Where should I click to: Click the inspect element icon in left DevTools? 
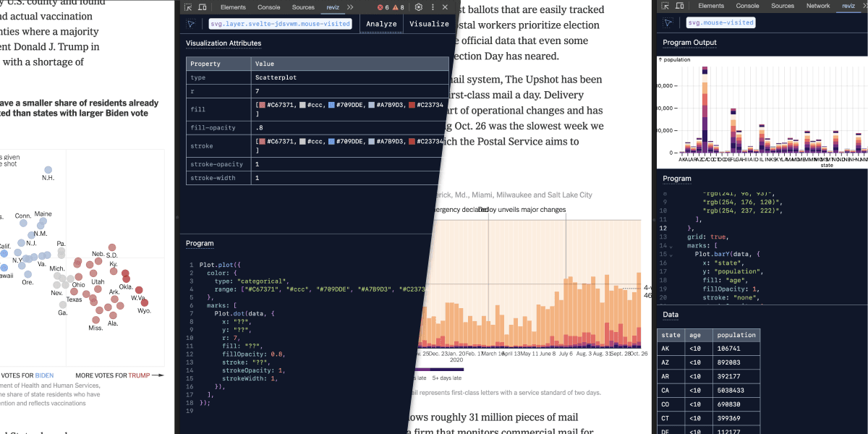coord(187,7)
